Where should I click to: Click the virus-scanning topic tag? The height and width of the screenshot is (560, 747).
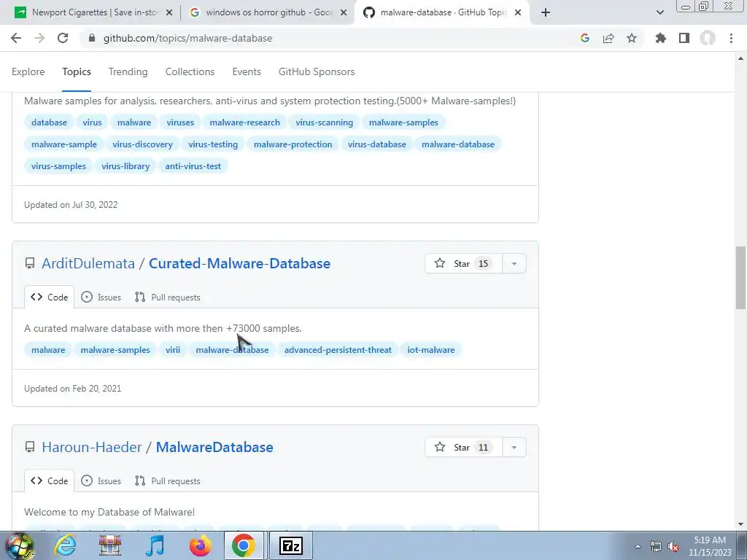(x=325, y=122)
